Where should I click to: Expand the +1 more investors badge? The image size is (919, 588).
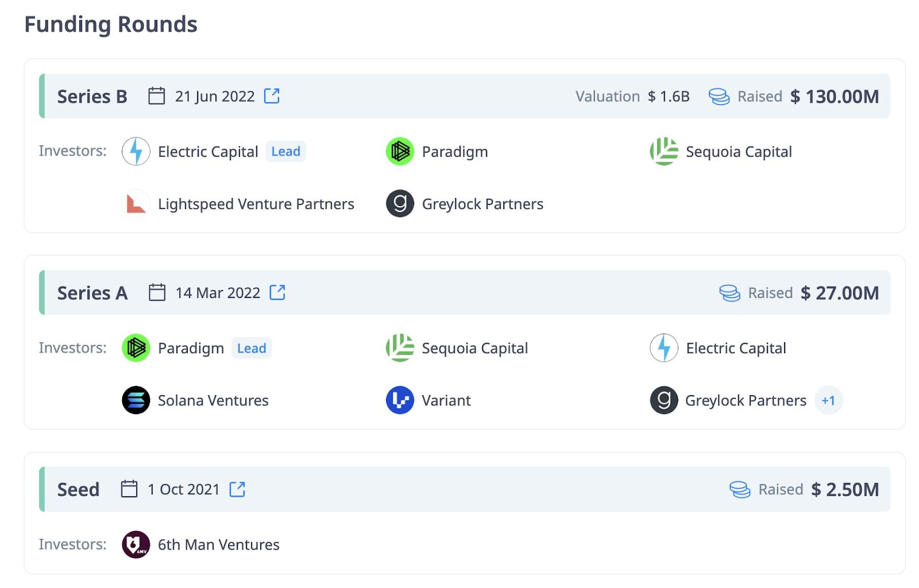[828, 400]
